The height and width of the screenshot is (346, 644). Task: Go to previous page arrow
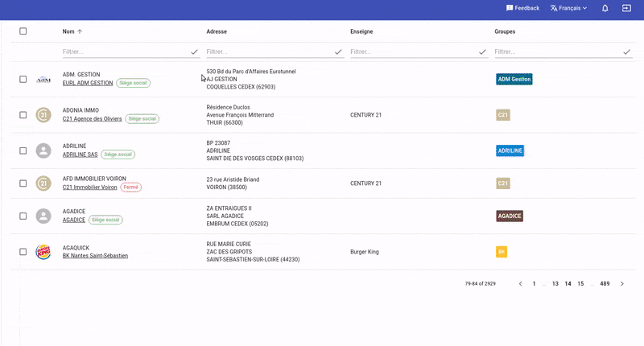coord(520,284)
